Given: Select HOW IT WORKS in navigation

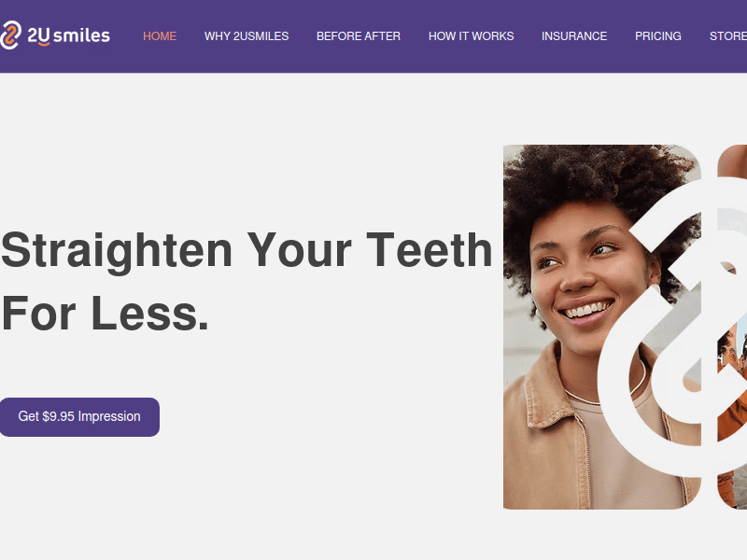Looking at the screenshot, I should coord(472,36).
